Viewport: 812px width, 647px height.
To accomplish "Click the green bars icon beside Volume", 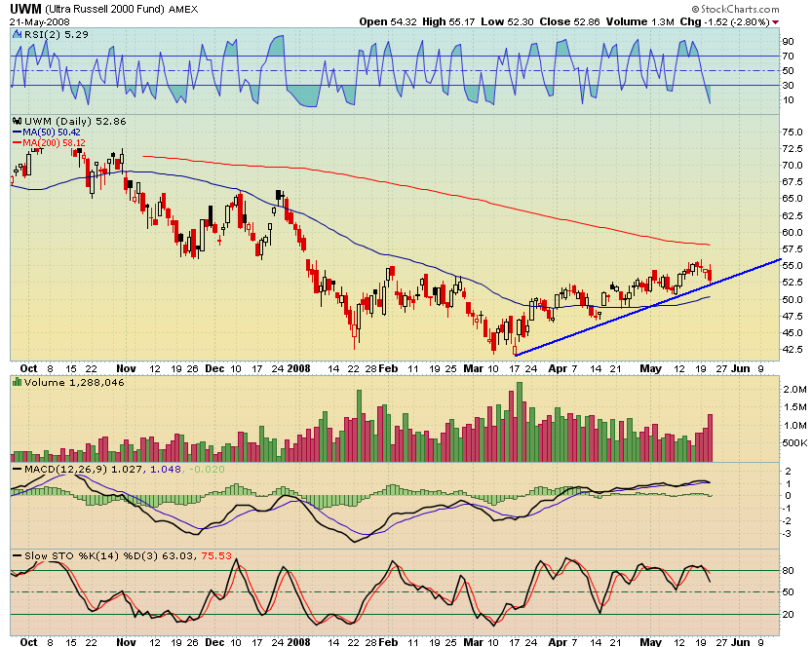I will (x=18, y=383).
